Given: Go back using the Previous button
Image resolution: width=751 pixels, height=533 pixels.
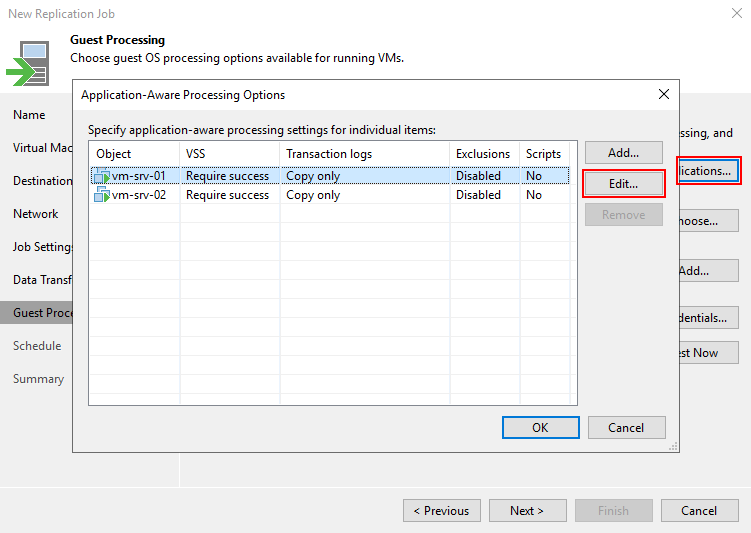Looking at the screenshot, I should (x=441, y=511).
